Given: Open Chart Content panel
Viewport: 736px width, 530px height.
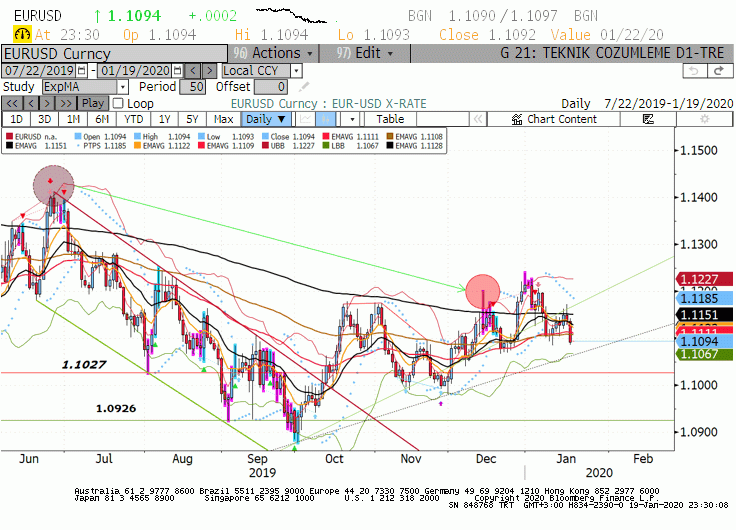Looking at the screenshot, I should (x=554, y=119).
